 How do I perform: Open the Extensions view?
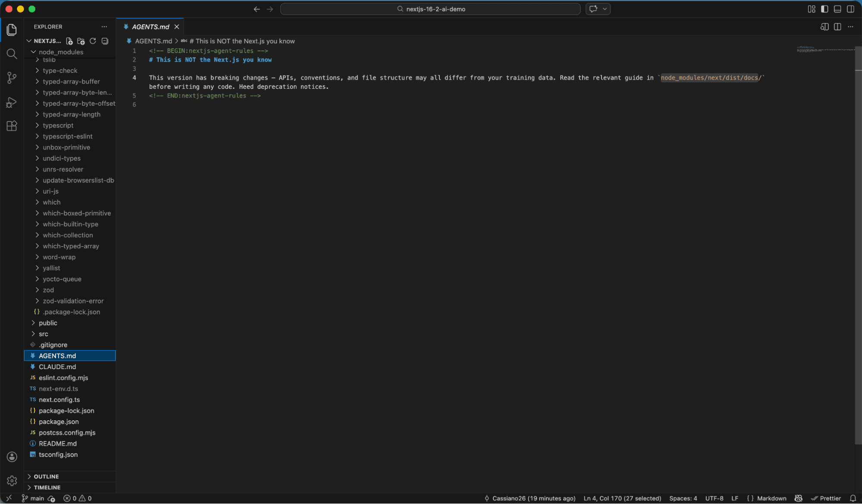pyautogui.click(x=12, y=126)
